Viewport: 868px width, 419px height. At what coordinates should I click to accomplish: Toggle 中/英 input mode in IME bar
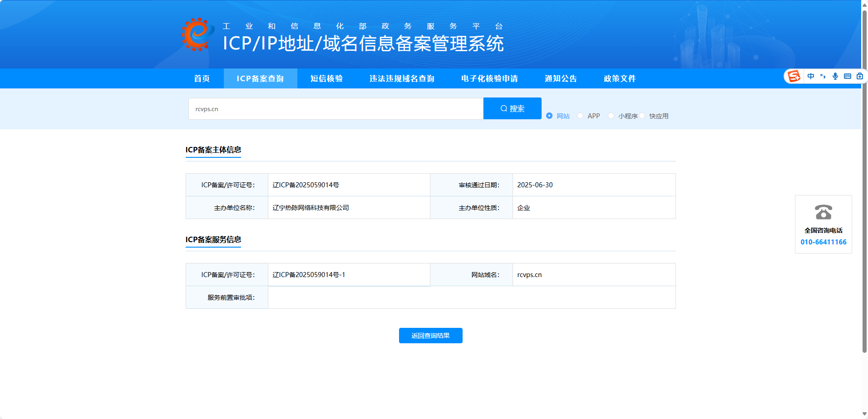pos(811,76)
